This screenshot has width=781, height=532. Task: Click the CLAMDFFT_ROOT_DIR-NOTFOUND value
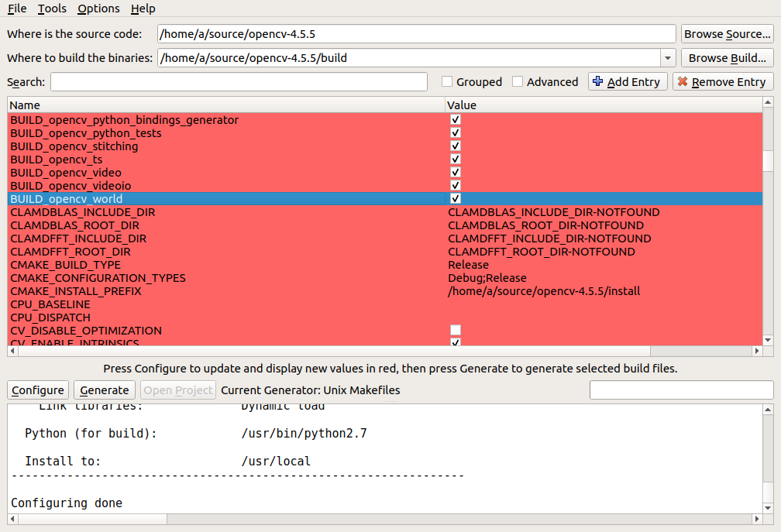542,252
